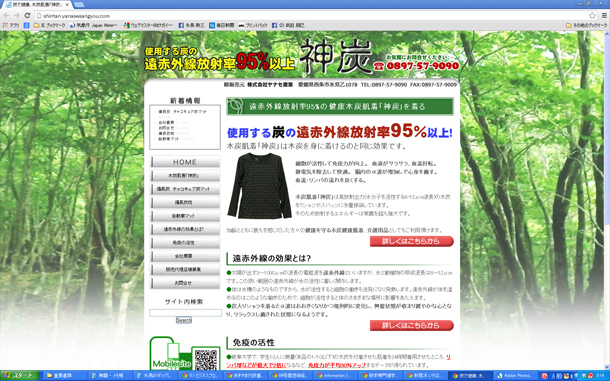Open the ブックマーク folder in bookmarks bar
This screenshot has width=610, height=381.
coord(49,25)
